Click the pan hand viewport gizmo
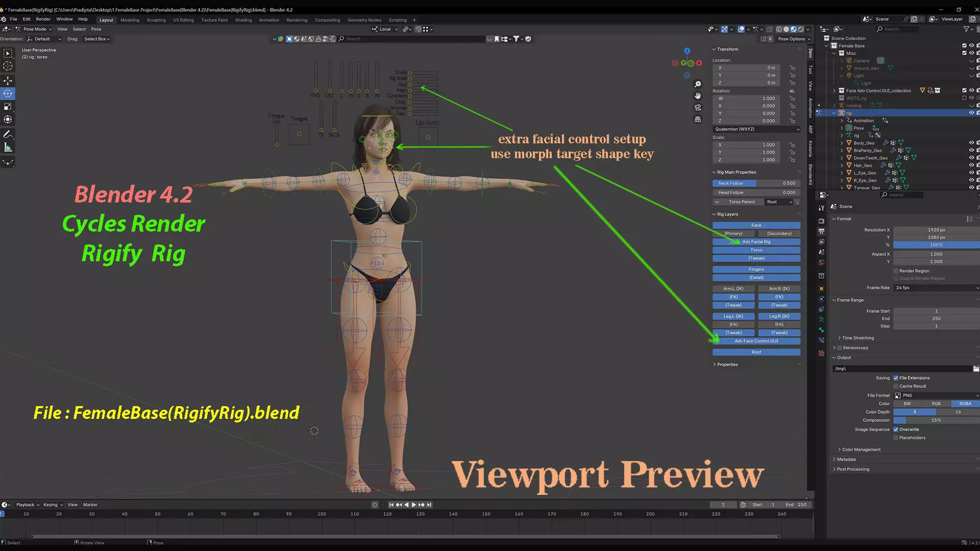This screenshot has width=980, height=551. [x=698, y=96]
